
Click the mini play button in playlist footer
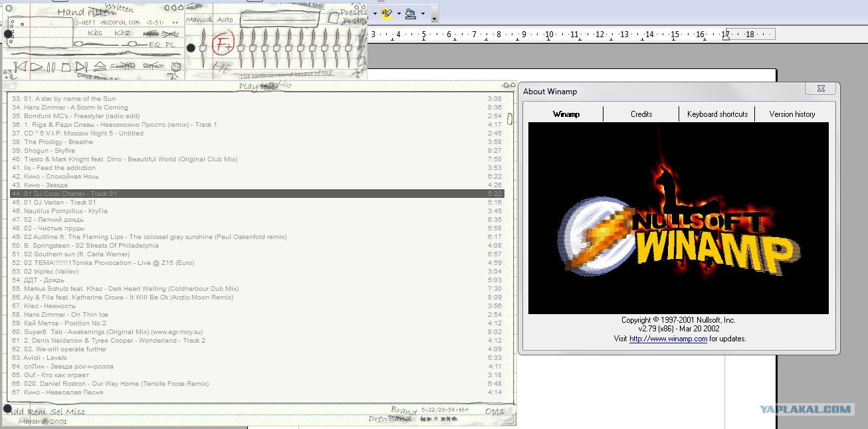pos(429,418)
